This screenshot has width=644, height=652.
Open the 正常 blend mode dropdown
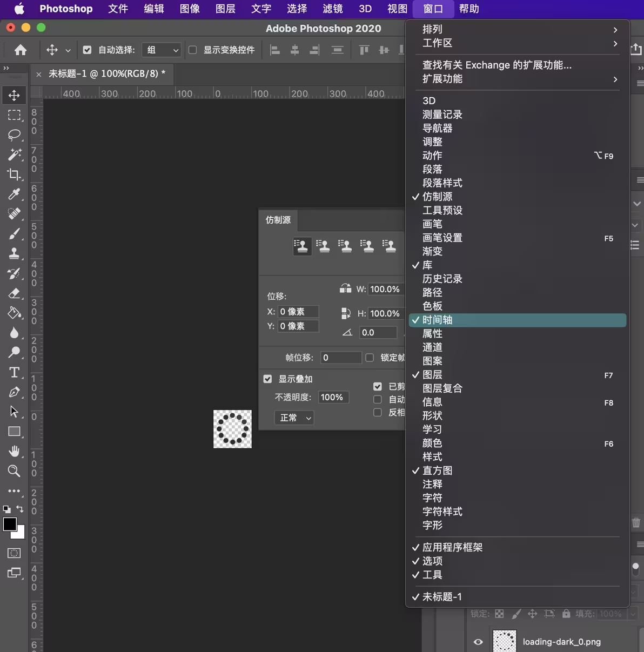294,418
